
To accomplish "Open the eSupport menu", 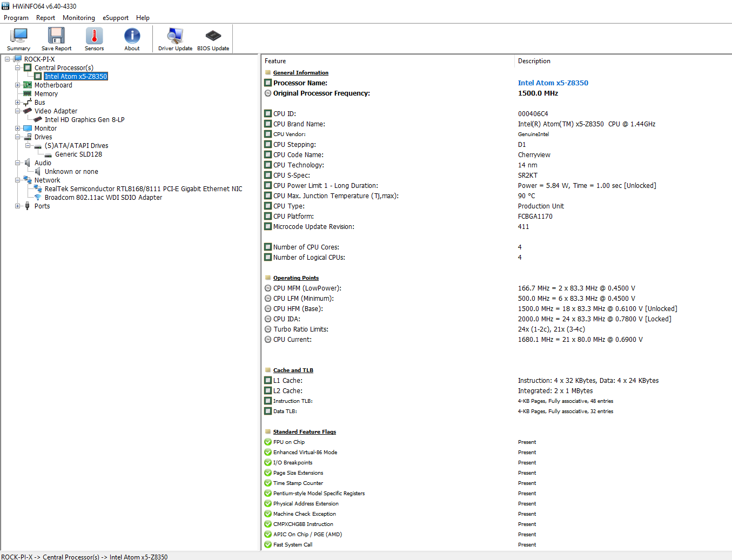I will (116, 18).
